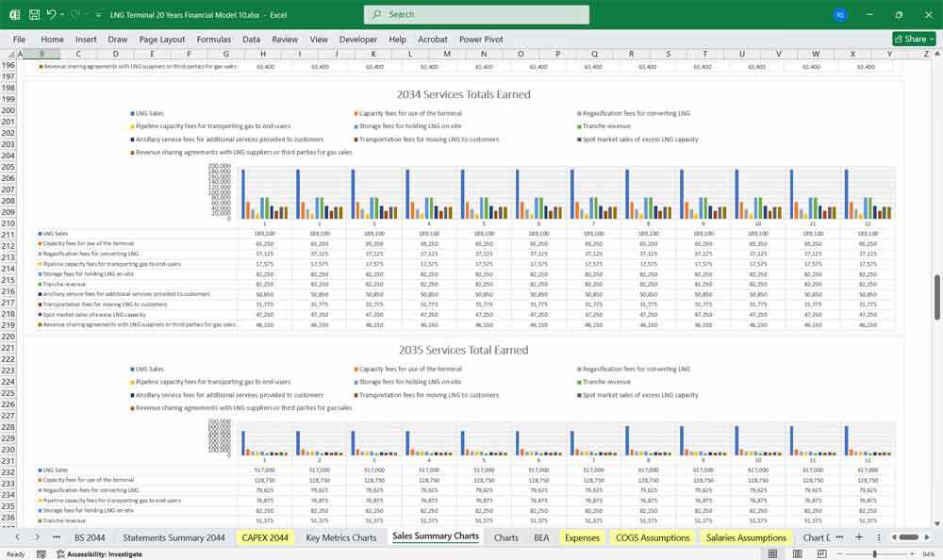This screenshot has width=943, height=560.
Task: Click the Ready status indicator
Action: point(16,554)
